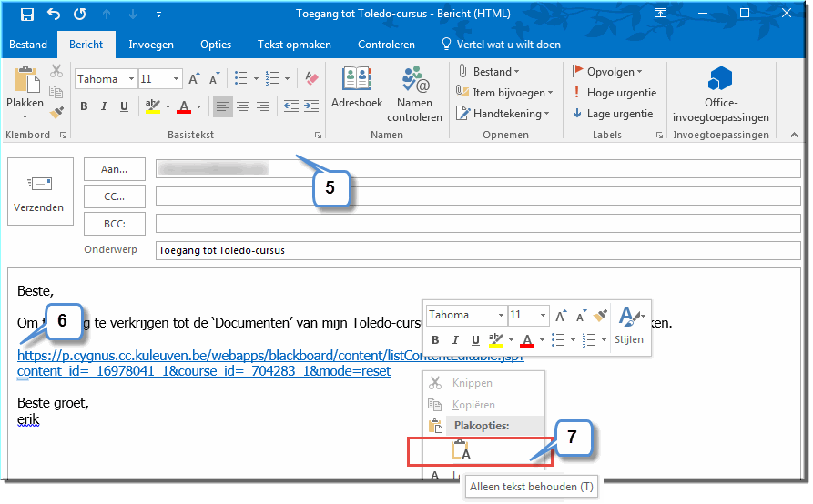Save the message with the floppy disk icon
Image resolution: width=813 pixels, height=504 pixels.
(x=27, y=14)
